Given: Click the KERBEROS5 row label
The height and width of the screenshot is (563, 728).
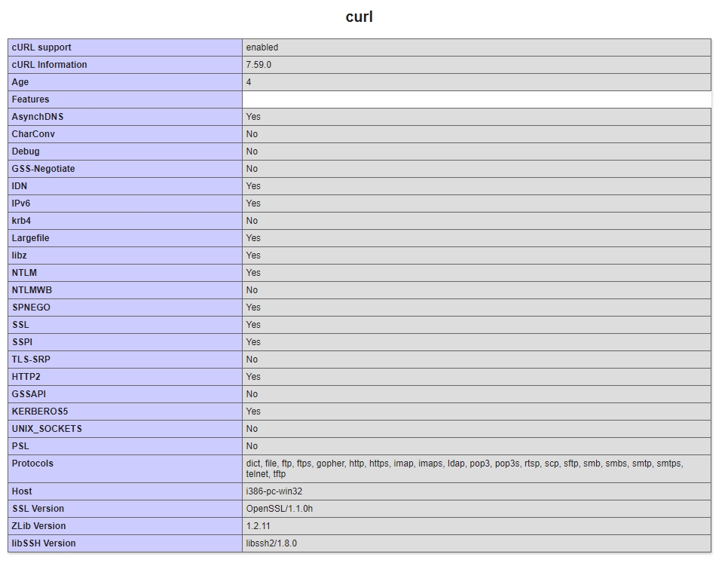Looking at the screenshot, I should coord(40,412).
